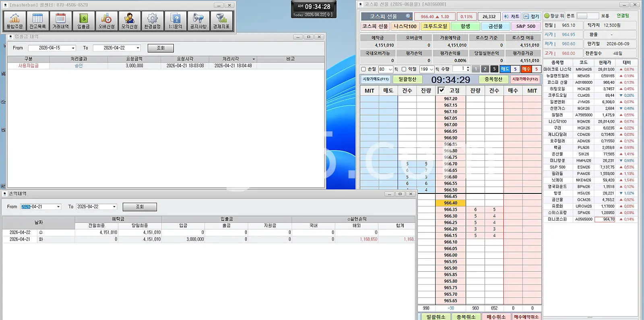Open the 오버신청 overnight request icon
Screen dimensions: 644x320
tap(107, 21)
